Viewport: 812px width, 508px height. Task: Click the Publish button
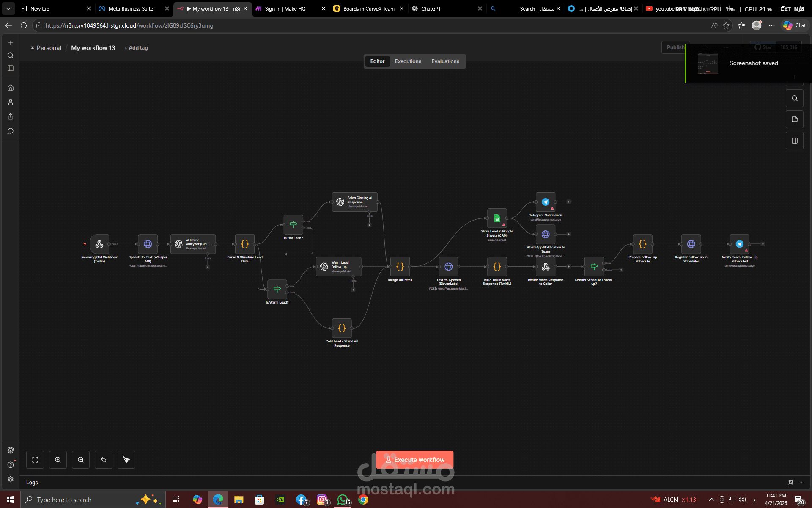point(675,47)
